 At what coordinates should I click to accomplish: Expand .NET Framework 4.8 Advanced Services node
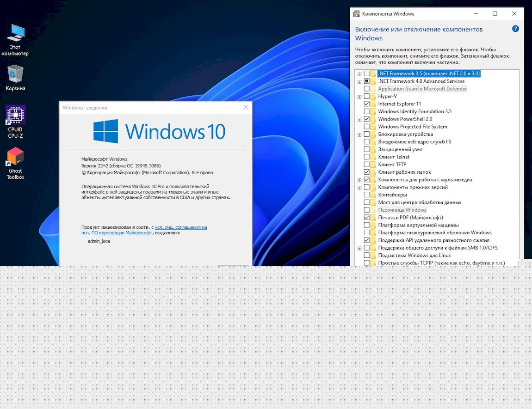[x=359, y=81]
